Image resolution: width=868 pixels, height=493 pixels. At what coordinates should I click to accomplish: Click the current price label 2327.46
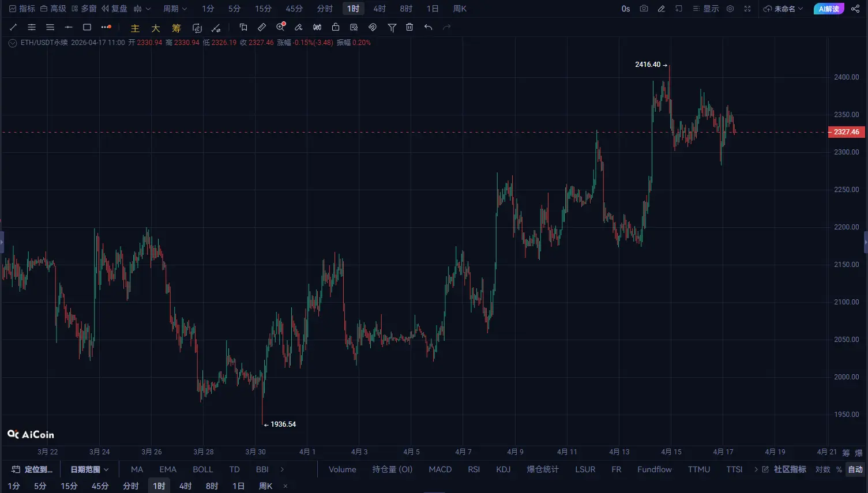tap(846, 132)
